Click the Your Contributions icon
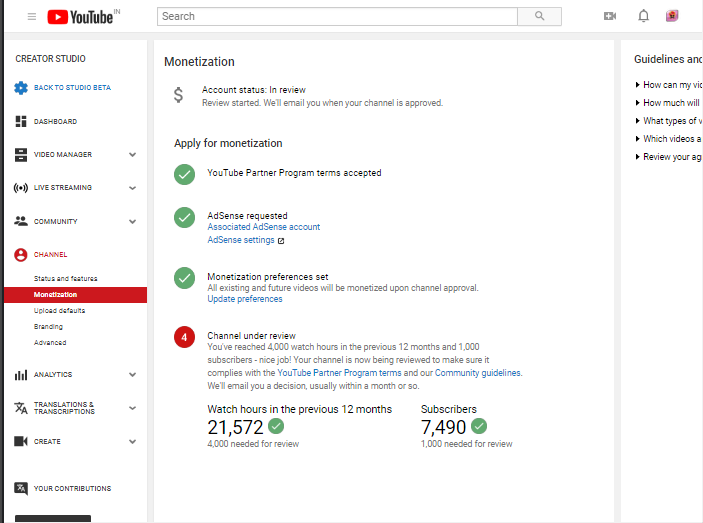This screenshot has width=703, height=523. point(21,488)
